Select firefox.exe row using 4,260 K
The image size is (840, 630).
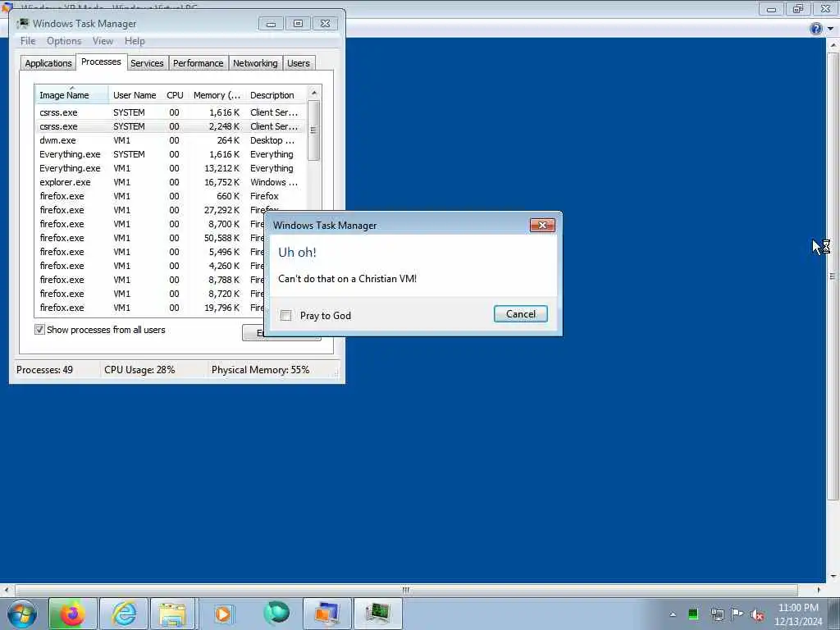click(x=150, y=266)
